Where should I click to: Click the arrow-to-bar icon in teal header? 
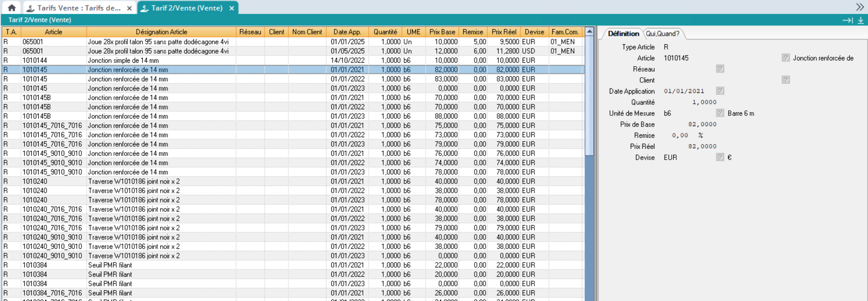tap(847, 20)
